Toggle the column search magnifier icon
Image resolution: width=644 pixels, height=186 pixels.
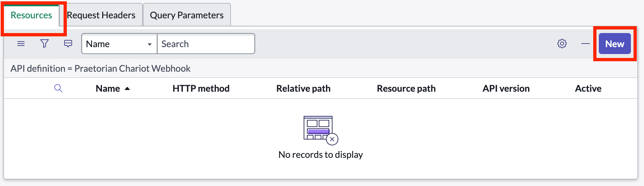click(58, 88)
